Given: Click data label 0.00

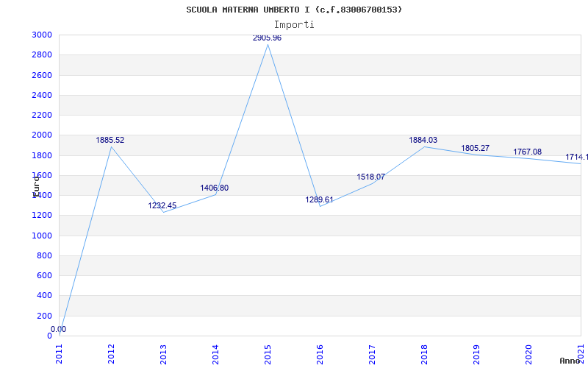Looking at the screenshot, I should coord(59,329).
